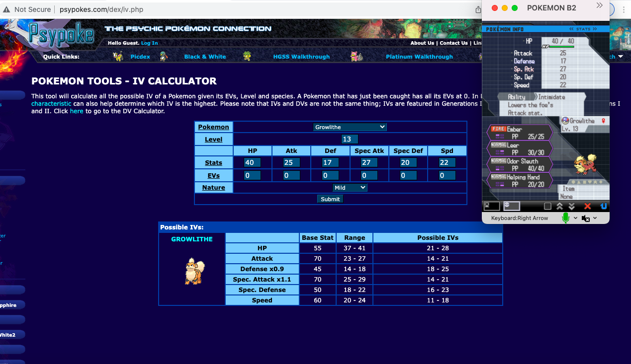Image resolution: width=631 pixels, height=364 pixels.
Task: Click the Def stat input showing 17
Action: coord(330,163)
